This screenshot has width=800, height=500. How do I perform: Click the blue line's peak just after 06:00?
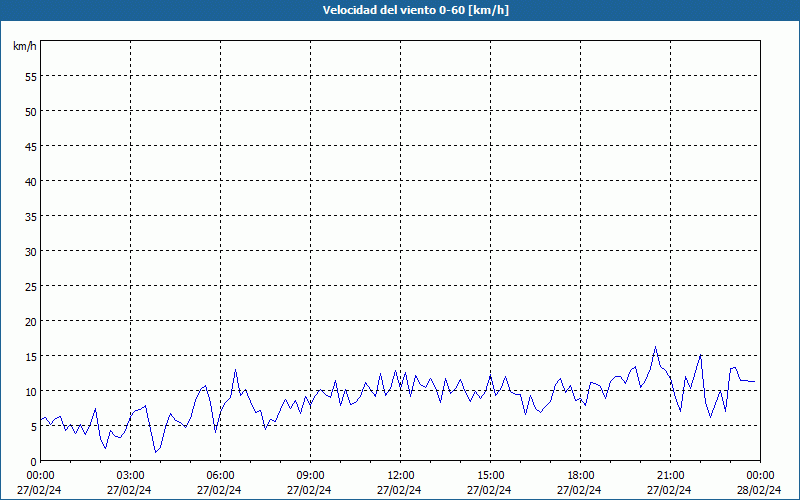pos(236,370)
